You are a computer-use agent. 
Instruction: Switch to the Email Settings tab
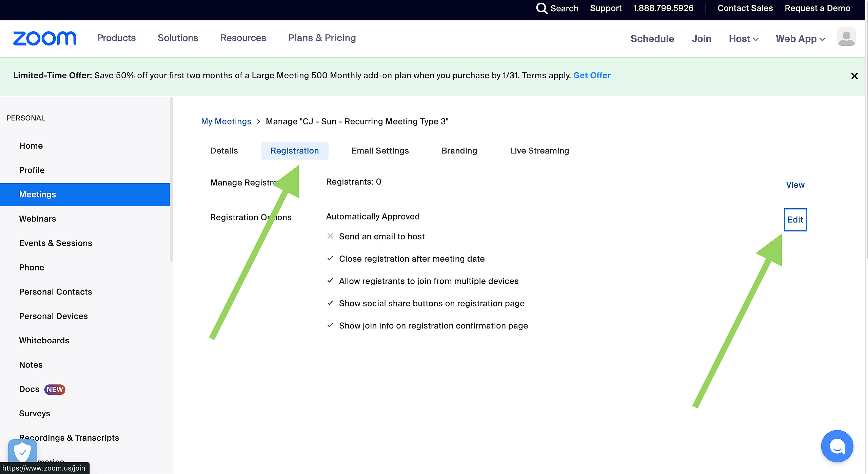pos(380,151)
